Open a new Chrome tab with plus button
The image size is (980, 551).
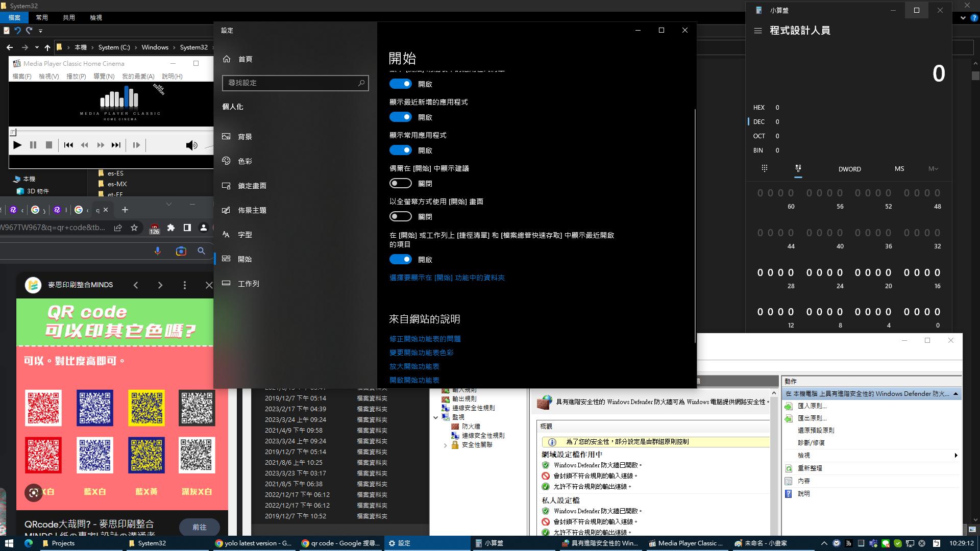[x=125, y=210]
